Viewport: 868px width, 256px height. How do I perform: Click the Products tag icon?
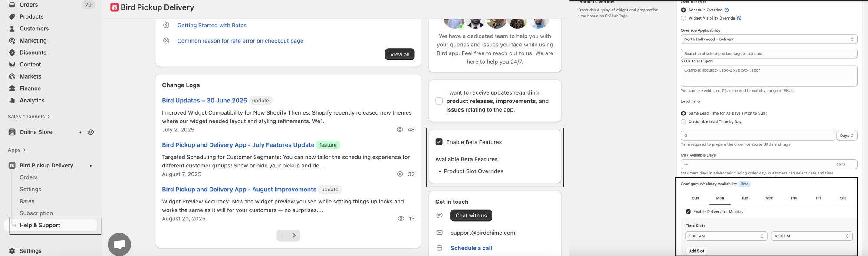(x=12, y=16)
